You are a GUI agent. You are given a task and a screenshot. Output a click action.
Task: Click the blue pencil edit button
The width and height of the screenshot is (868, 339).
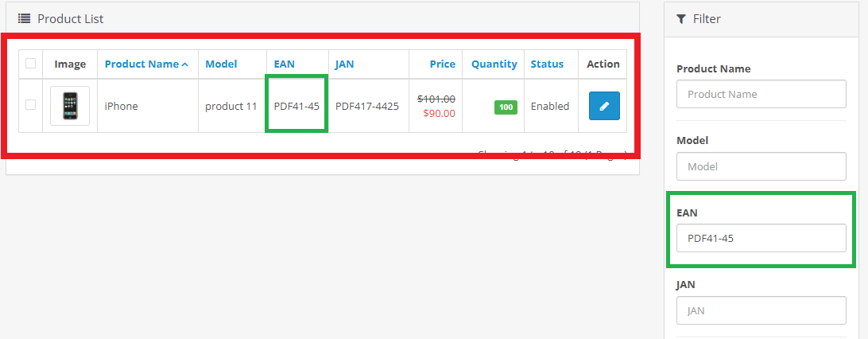[x=604, y=106]
